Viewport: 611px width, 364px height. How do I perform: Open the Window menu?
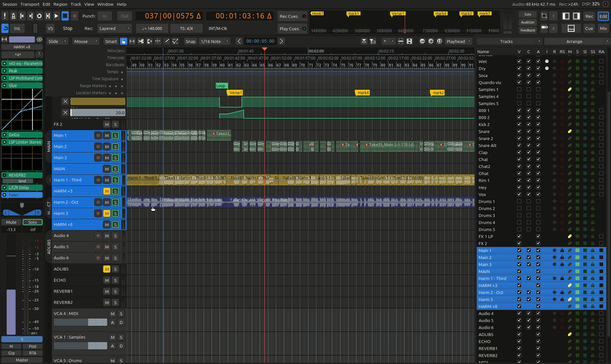pos(105,4)
